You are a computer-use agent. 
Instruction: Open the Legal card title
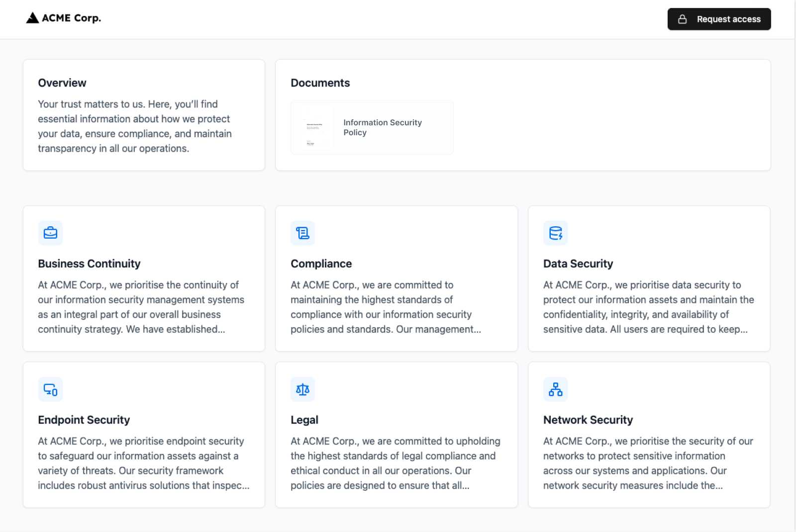pos(304,420)
